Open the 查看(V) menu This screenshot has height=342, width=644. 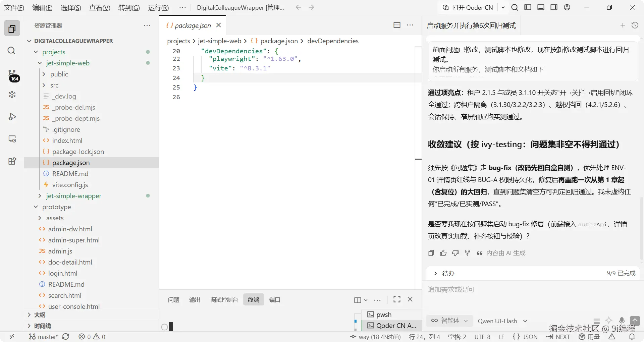click(100, 8)
